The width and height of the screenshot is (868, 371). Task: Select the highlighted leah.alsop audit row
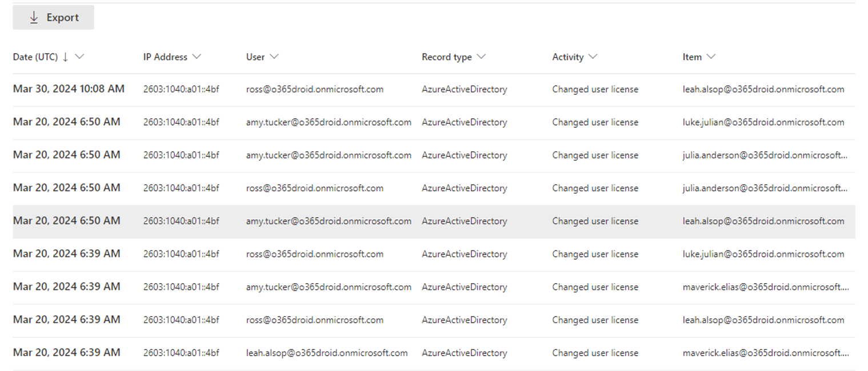400,221
